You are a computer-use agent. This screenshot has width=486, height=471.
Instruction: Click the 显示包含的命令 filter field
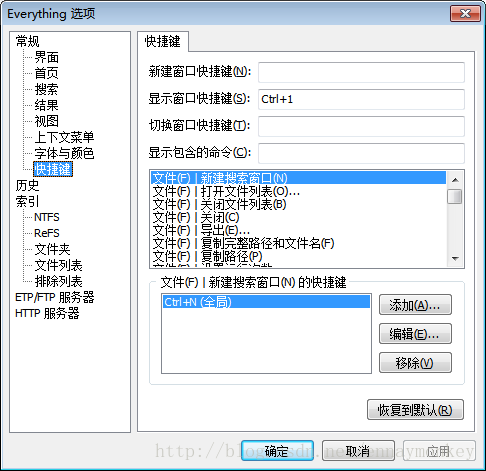click(361, 153)
